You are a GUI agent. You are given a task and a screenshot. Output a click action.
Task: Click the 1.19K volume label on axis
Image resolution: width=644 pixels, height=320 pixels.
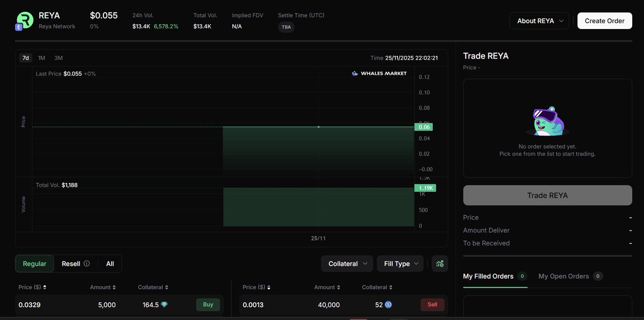tap(425, 188)
